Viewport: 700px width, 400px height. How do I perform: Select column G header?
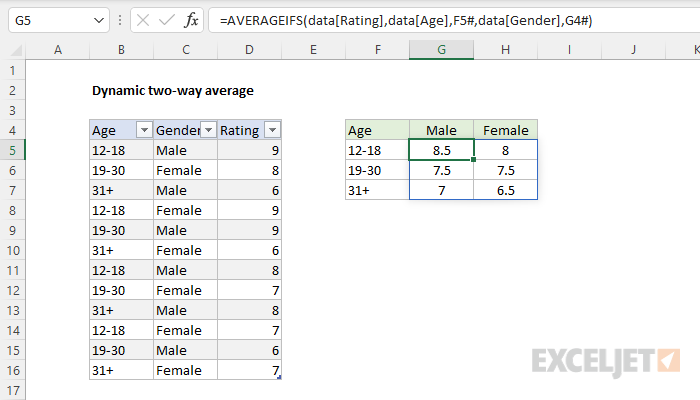[x=441, y=50]
